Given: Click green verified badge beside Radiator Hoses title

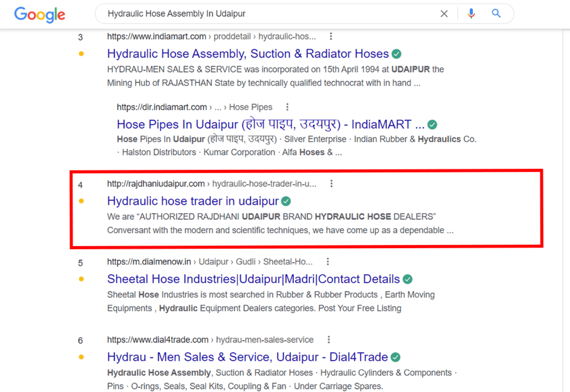Looking at the screenshot, I should pyautogui.click(x=397, y=54).
